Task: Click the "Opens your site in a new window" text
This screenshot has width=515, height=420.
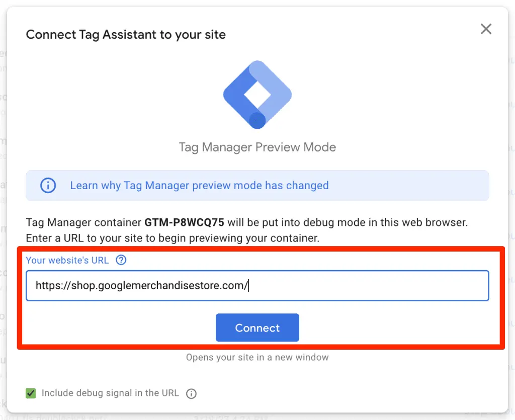Action: tap(257, 357)
